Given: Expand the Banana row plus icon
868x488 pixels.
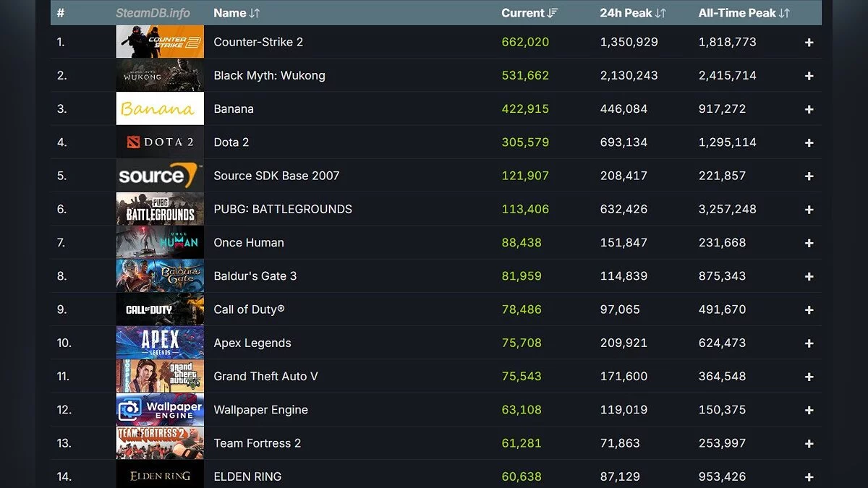Looking at the screenshot, I should [809, 109].
